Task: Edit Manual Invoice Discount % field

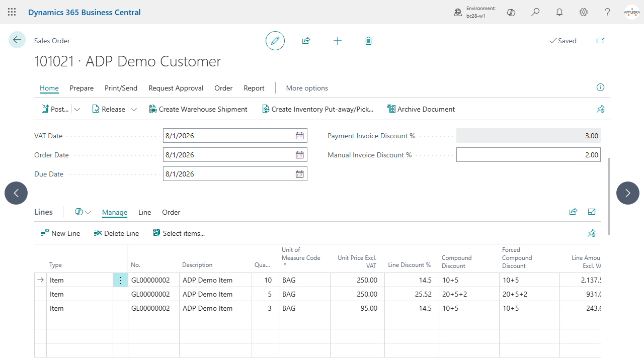Action: point(528,155)
